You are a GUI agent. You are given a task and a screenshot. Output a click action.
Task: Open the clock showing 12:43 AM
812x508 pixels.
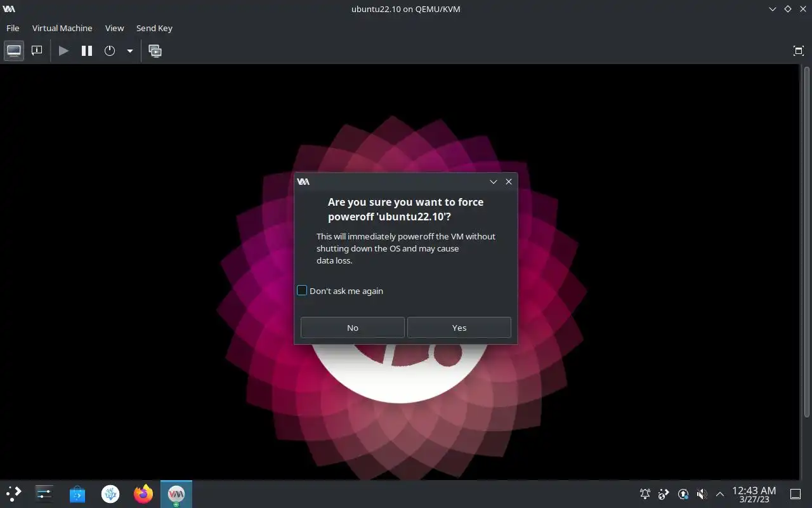(x=754, y=494)
